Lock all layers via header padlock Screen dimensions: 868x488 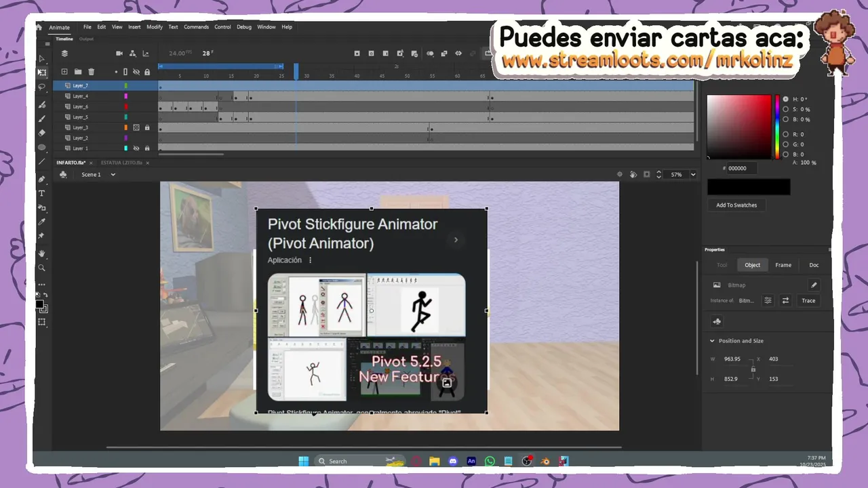[147, 71]
